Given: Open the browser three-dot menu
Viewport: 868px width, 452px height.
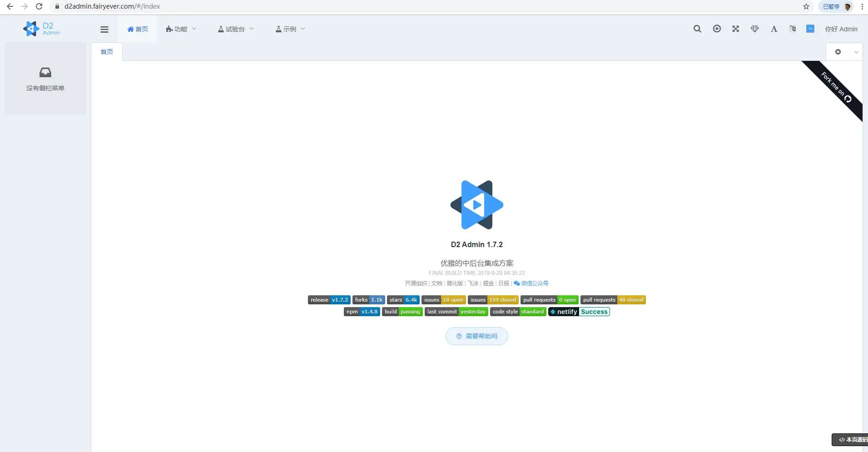Looking at the screenshot, I should point(862,6).
